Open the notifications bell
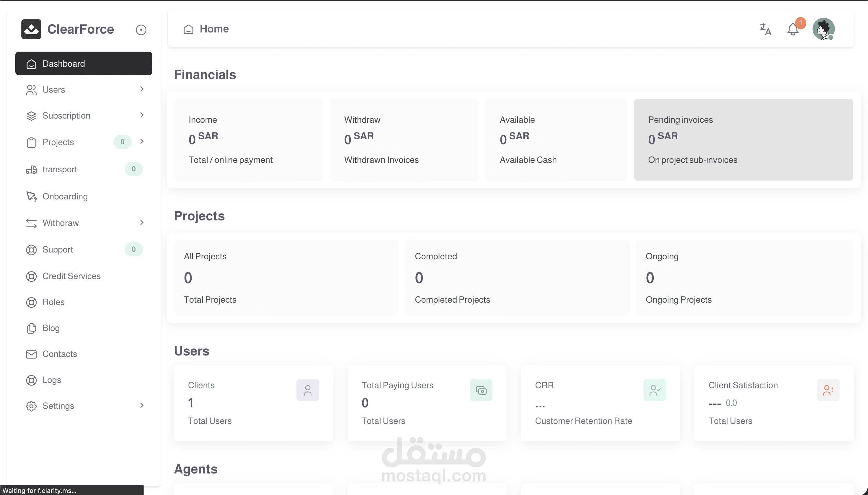This screenshot has width=868, height=495. (x=793, y=29)
